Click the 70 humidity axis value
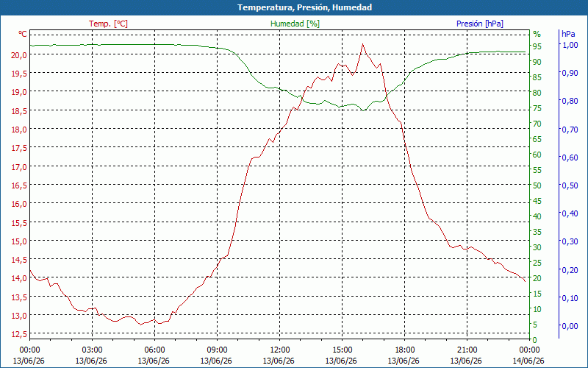Image resolution: width=588 pixels, height=368 pixels. coord(537,124)
